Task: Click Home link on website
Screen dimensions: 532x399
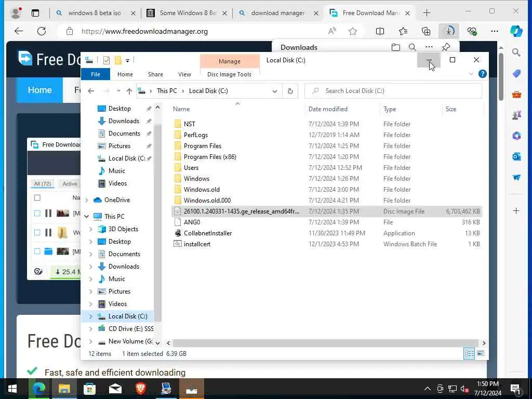Action: 39,90
